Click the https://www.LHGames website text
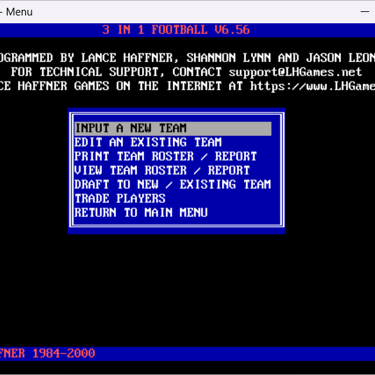This screenshot has width=375, height=375. point(312,86)
